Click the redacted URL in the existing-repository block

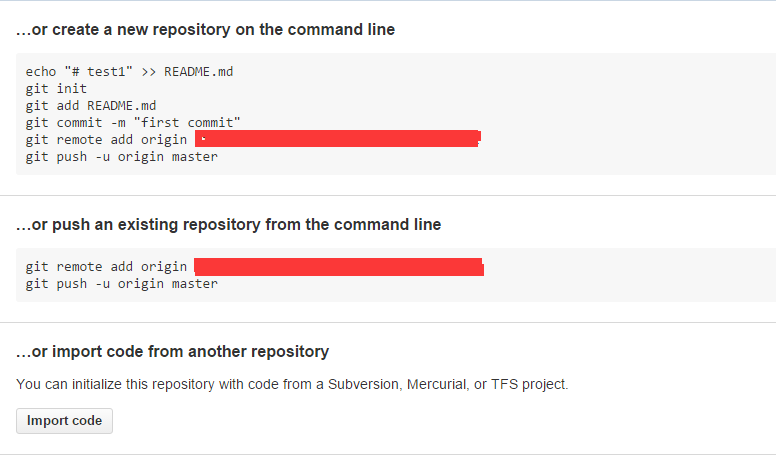pyautogui.click(x=339, y=267)
